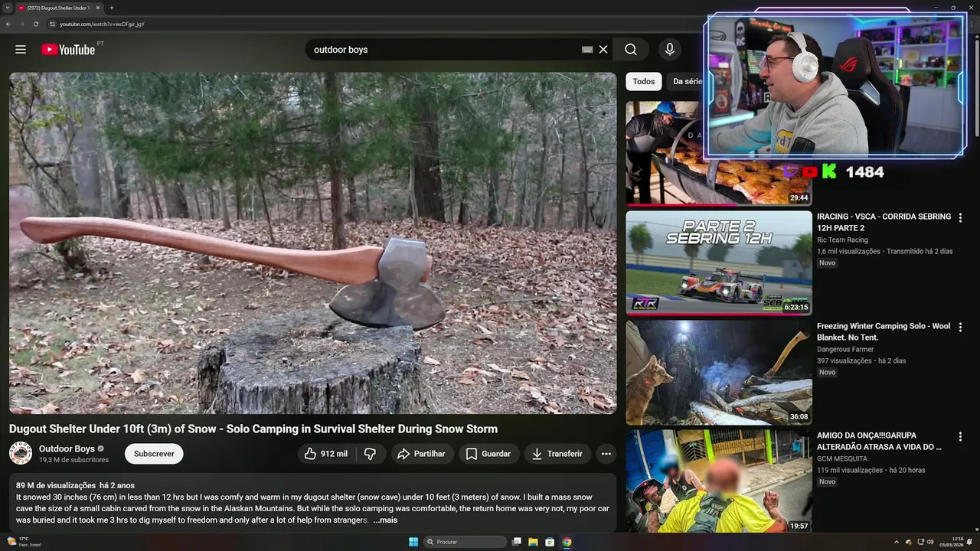Viewport: 980px width, 551px height.
Task: Open the iRacing Sebring 12H video thumbnail
Action: click(719, 262)
